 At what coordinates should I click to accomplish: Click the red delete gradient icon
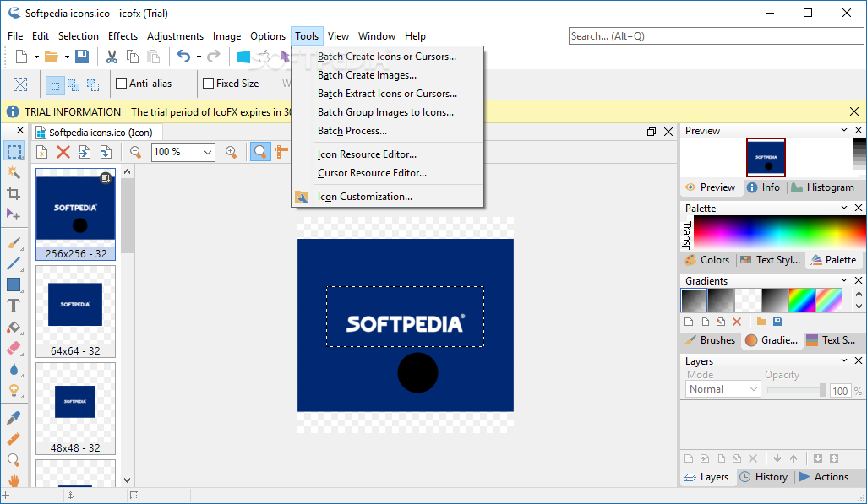point(737,322)
